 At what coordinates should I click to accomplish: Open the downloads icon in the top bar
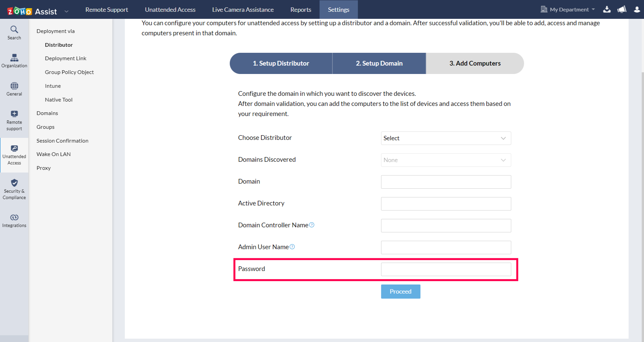[x=607, y=9]
